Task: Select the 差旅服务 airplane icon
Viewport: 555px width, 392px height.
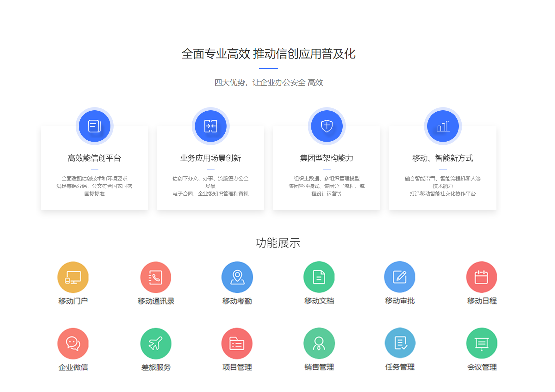Action: click(x=156, y=343)
